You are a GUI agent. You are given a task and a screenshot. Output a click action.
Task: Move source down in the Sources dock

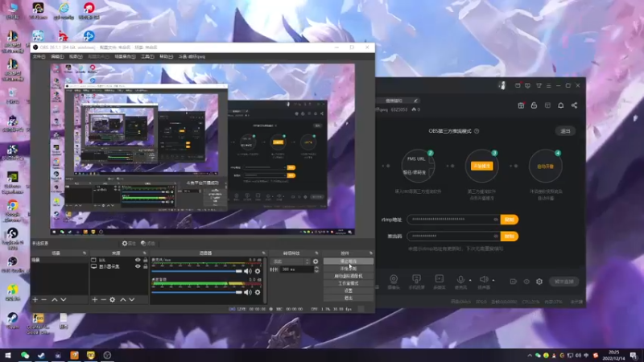(x=132, y=299)
